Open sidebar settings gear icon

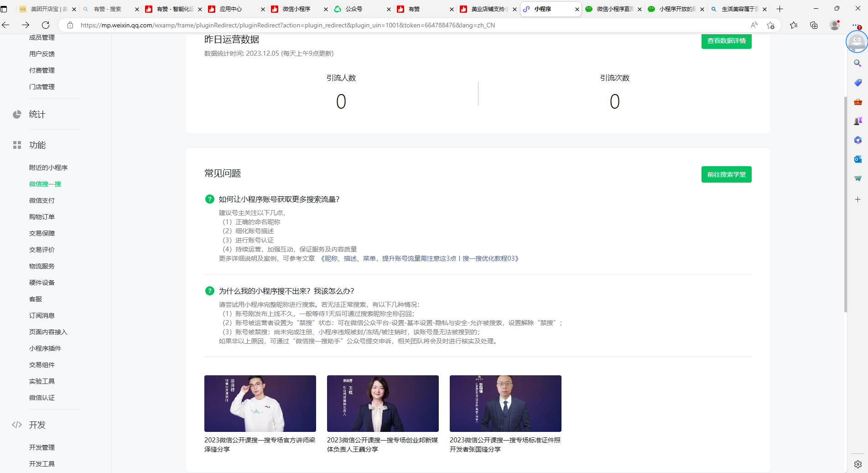pyautogui.click(x=858, y=464)
